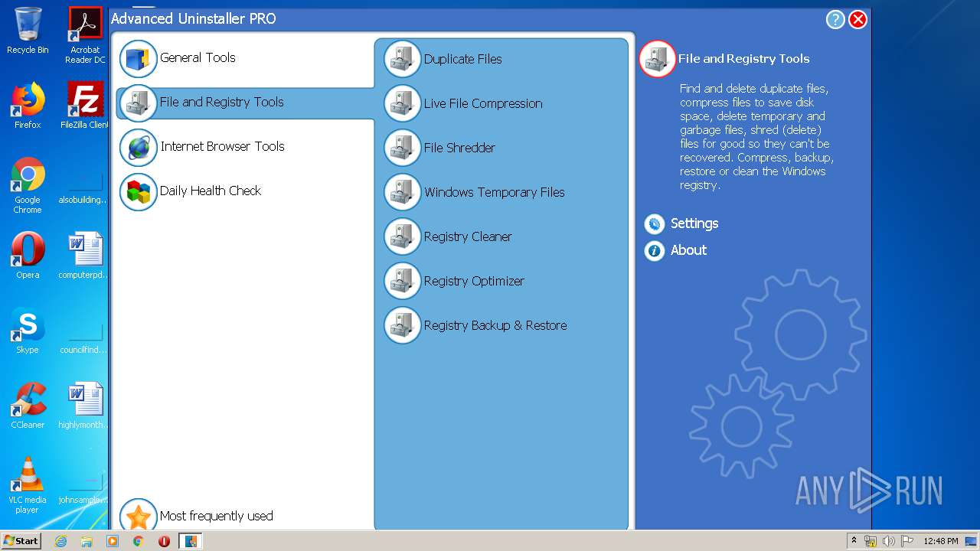Viewport: 980px width, 551px height.
Task: Click the General Tools blue cube icon
Action: click(x=138, y=59)
